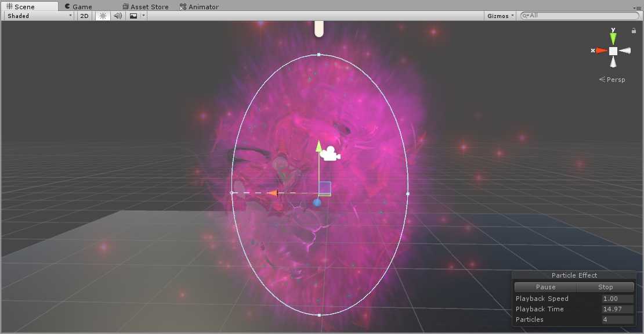Image resolution: width=644 pixels, height=334 pixels.
Task: Click the red X axis gizmo cone
Action: click(x=600, y=51)
